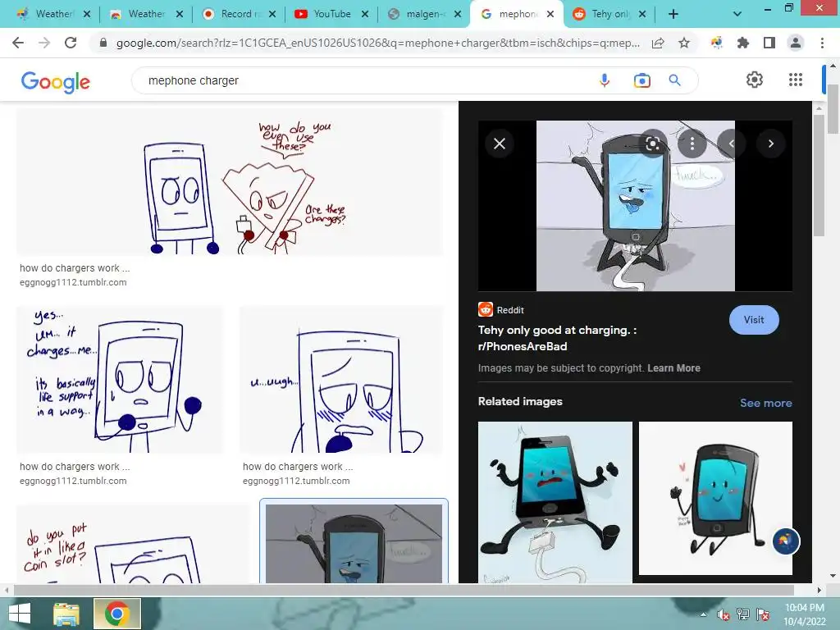840x630 pixels.
Task: Open Google Lens camera search icon
Action: 641,80
